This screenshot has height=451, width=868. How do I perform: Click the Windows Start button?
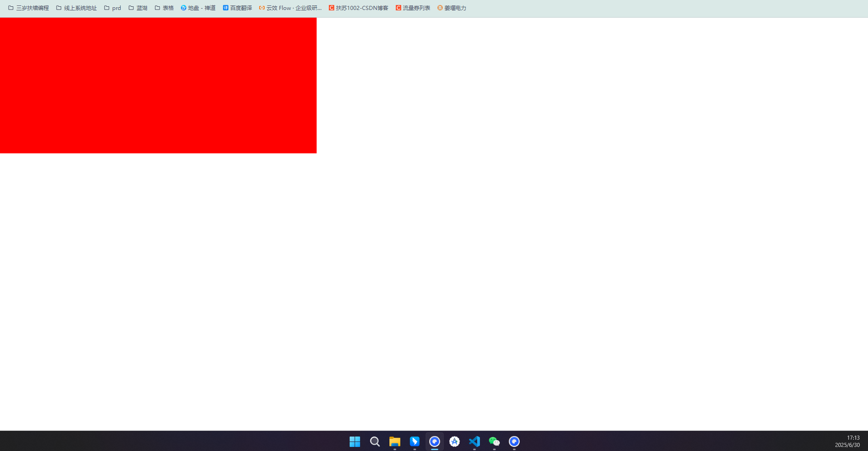point(355,441)
